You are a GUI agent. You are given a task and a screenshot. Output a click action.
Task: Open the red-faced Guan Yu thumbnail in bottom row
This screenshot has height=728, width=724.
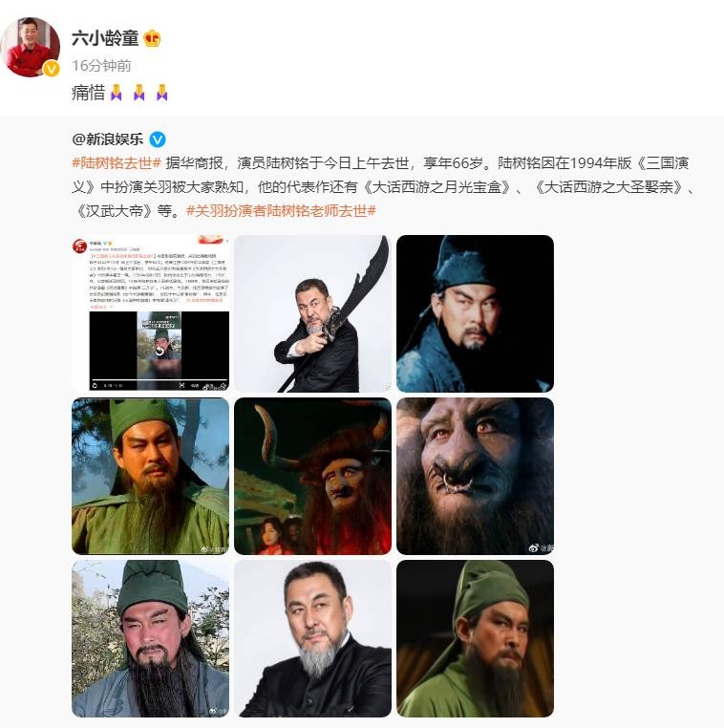click(x=150, y=638)
